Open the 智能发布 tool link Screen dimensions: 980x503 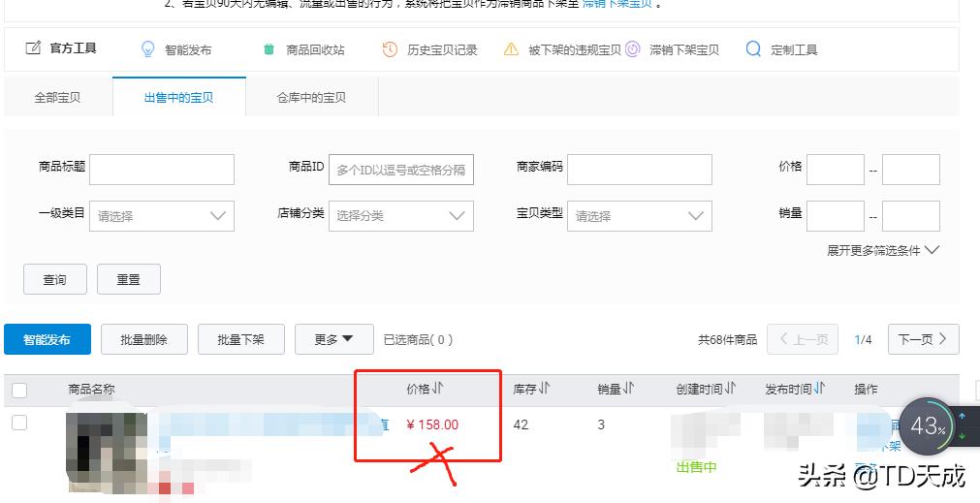point(188,50)
